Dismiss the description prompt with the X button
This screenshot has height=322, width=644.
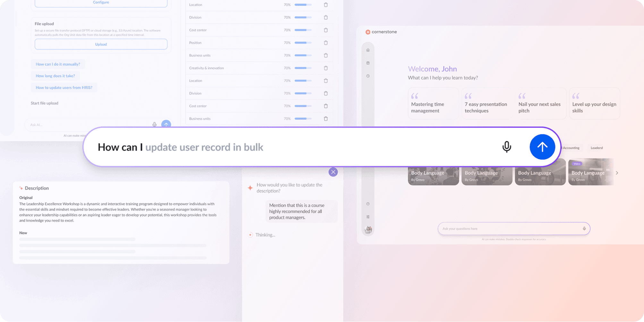(x=333, y=172)
